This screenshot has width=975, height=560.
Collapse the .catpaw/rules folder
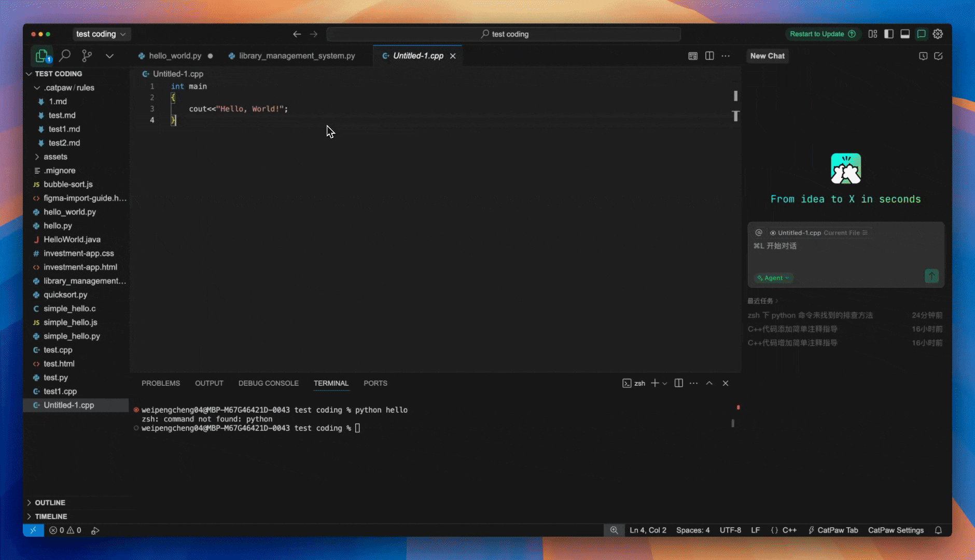pos(37,88)
